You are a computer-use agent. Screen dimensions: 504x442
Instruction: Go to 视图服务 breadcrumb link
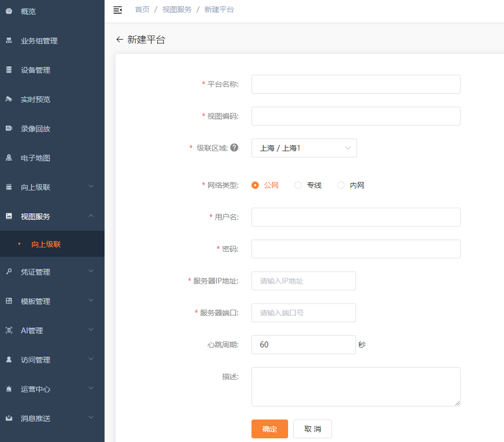coord(177,9)
